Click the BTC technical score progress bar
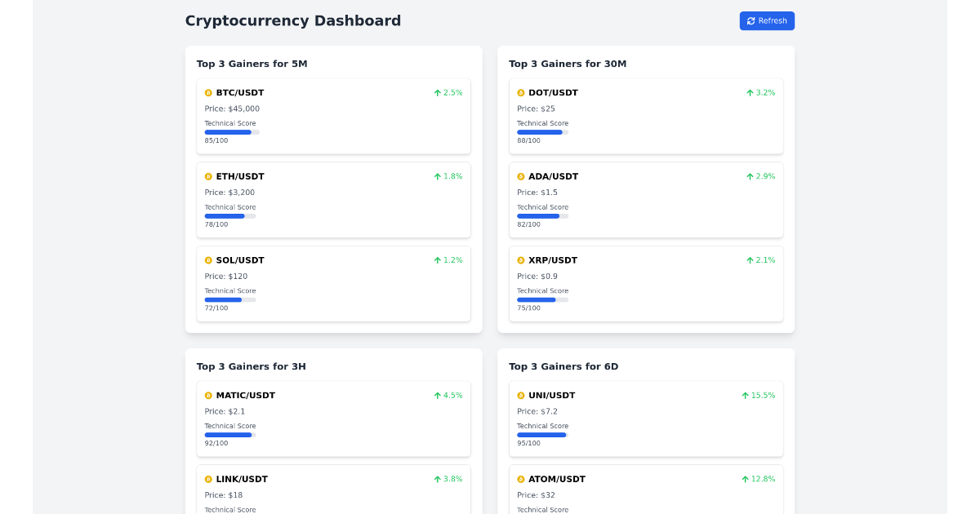 pyautogui.click(x=231, y=131)
